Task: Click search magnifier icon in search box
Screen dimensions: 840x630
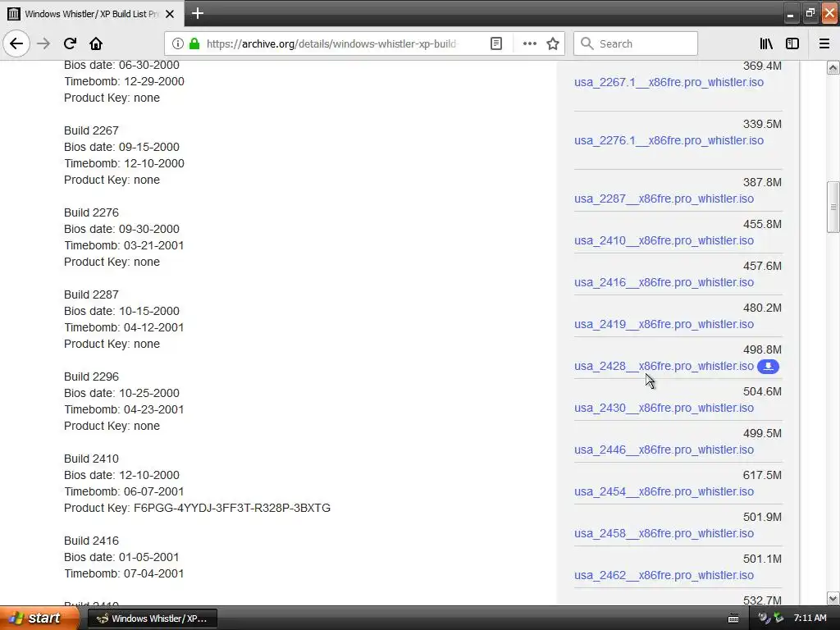Action: pos(587,43)
